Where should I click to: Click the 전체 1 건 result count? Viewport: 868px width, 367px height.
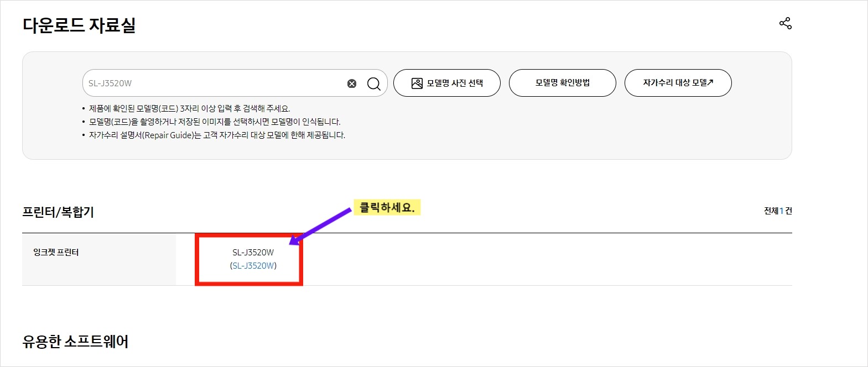(x=778, y=211)
